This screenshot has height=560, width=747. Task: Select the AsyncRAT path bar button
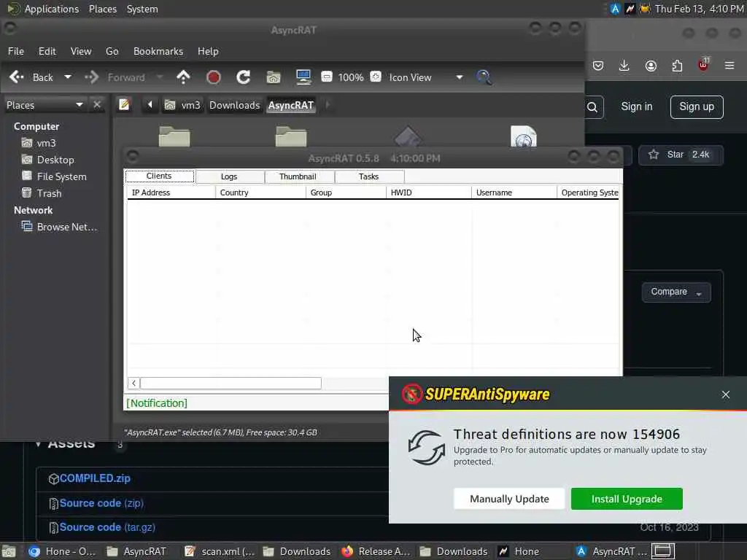(x=291, y=105)
